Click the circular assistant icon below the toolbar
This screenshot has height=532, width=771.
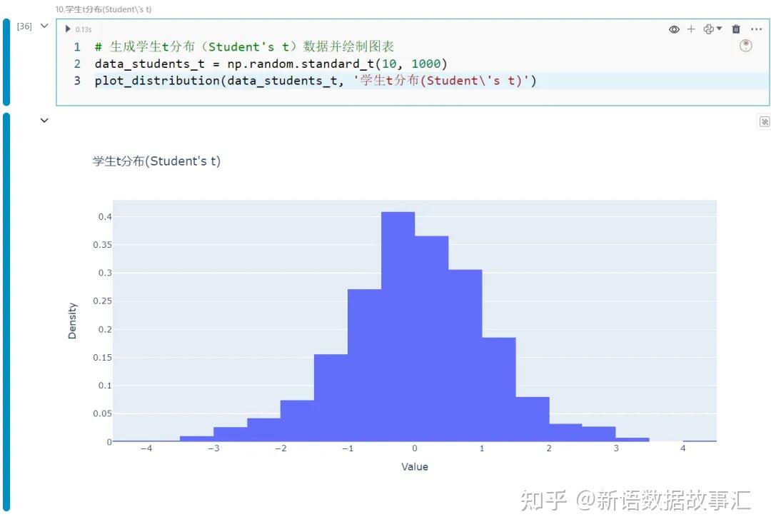click(745, 45)
